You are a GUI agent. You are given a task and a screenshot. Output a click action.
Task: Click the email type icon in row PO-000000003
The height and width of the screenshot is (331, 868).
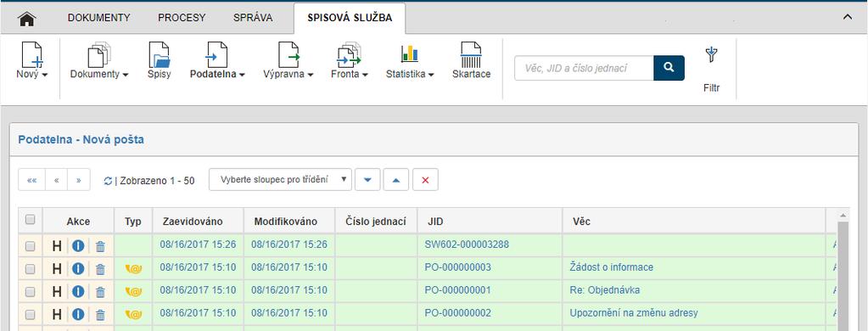[133, 269]
